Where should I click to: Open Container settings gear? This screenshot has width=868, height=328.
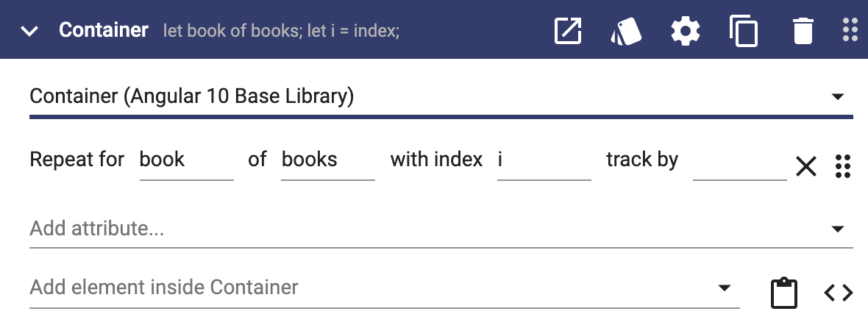click(x=686, y=31)
